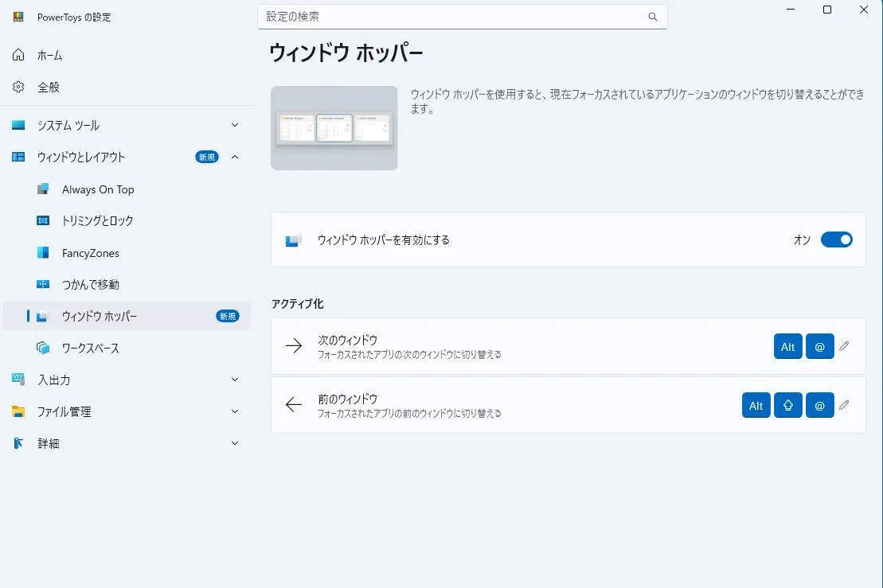Click the トリミングとロック icon
This screenshot has height=588, width=883.
pyautogui.click(x=43, y=220)
